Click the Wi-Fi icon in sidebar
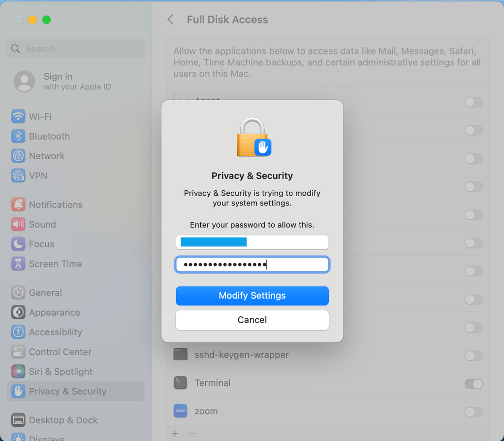The image size is (504, 441). [18, 117]
